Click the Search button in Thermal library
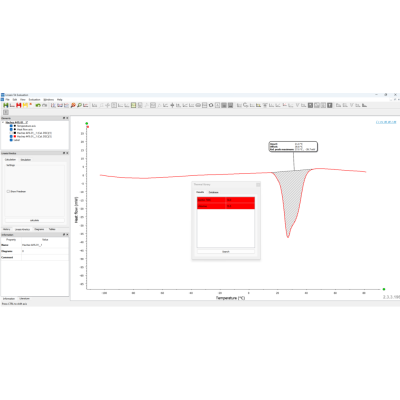 226,252
